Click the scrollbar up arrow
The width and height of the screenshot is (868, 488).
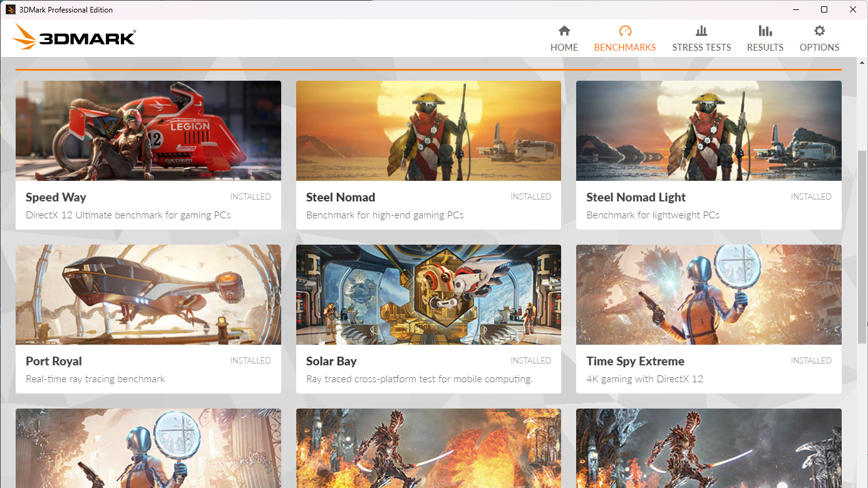click(x=862, y=62)
